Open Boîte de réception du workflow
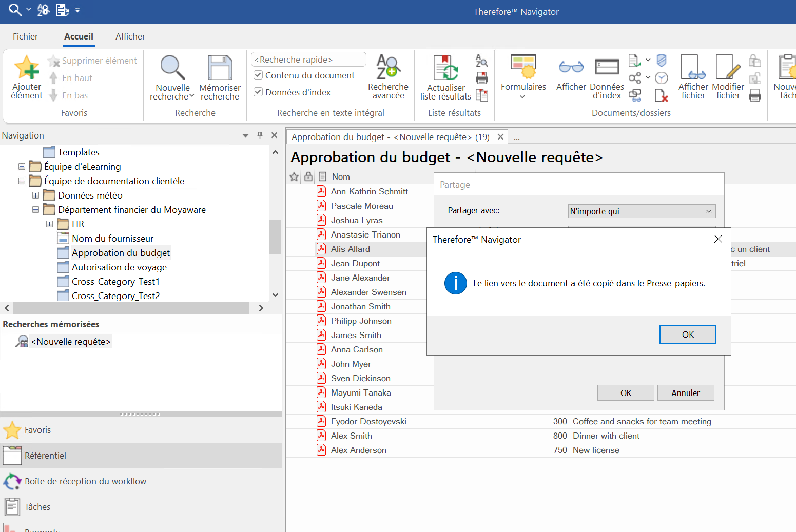796x532 pixels. pyautogui.click(x=141, y=481)
